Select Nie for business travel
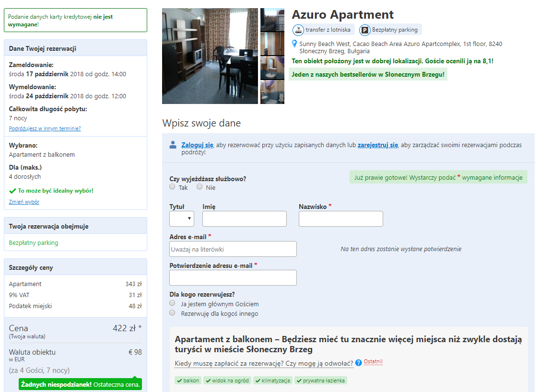The image size is (539, 392). point(199,186)
